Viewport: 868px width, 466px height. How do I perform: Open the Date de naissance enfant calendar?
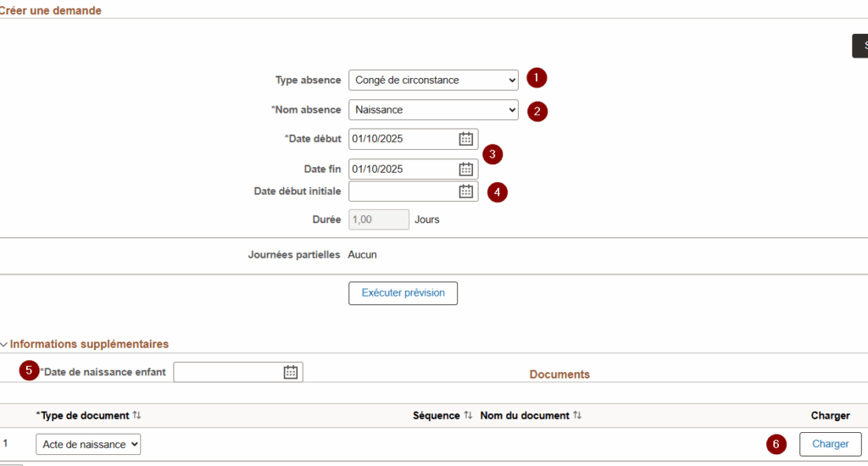coord(291,372)
